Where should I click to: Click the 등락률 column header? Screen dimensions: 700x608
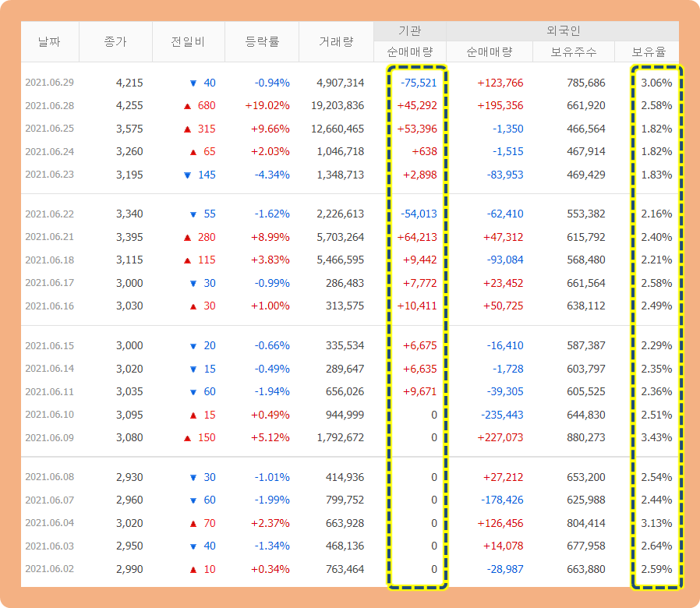click(262, 41)
